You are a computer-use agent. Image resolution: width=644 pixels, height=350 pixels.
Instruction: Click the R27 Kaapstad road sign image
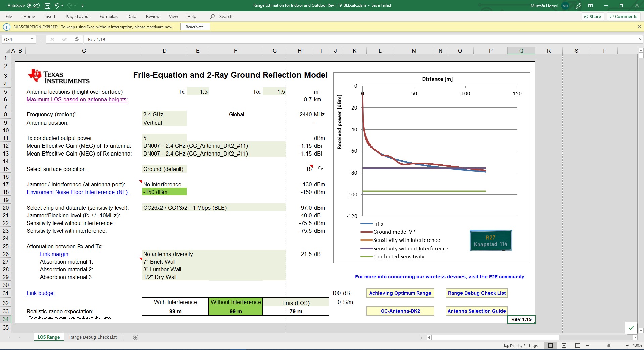coord(491,240)
